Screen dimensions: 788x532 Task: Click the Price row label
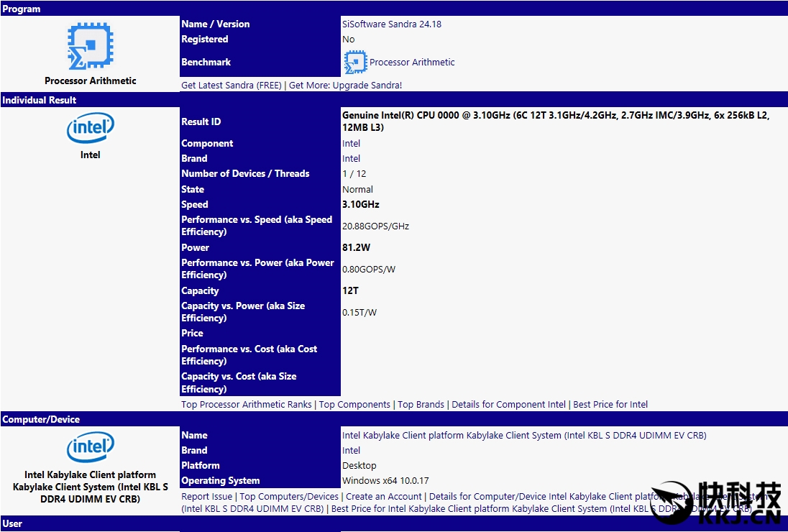(x=192, y=333)
